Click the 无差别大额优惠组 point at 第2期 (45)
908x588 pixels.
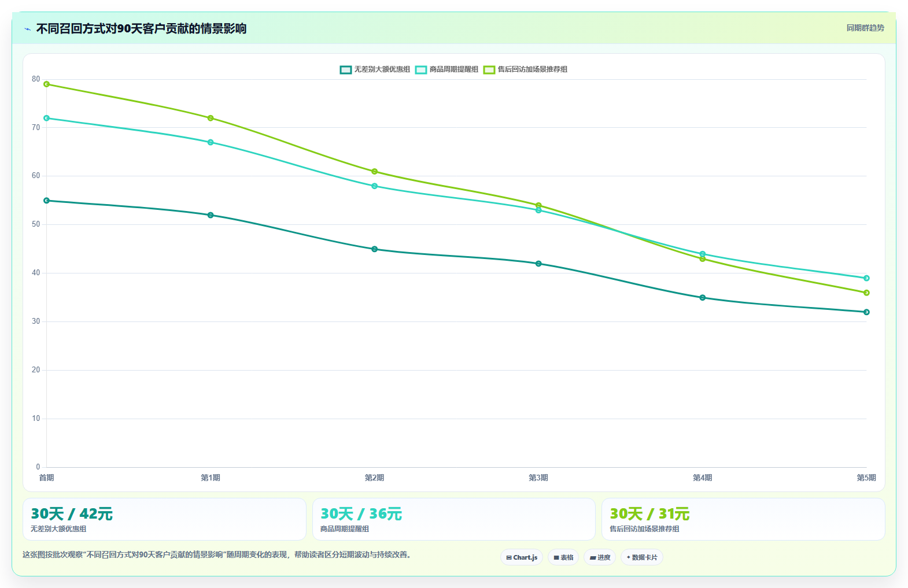click(x=374, y=249)
